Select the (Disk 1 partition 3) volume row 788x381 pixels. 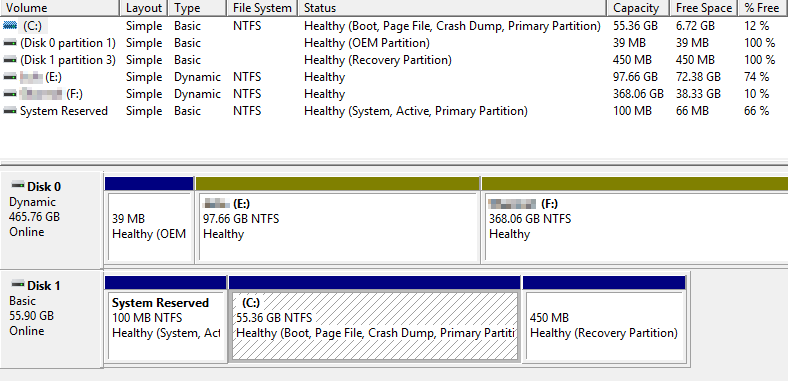68,60
